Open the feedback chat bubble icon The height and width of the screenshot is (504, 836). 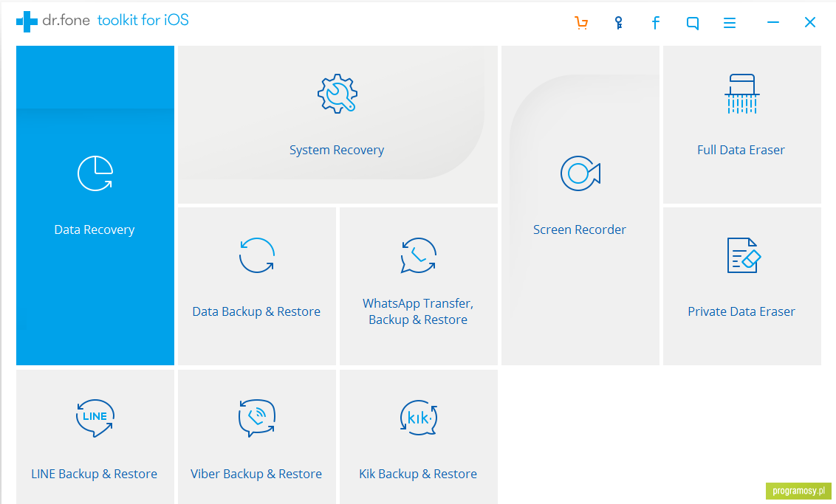693,23
